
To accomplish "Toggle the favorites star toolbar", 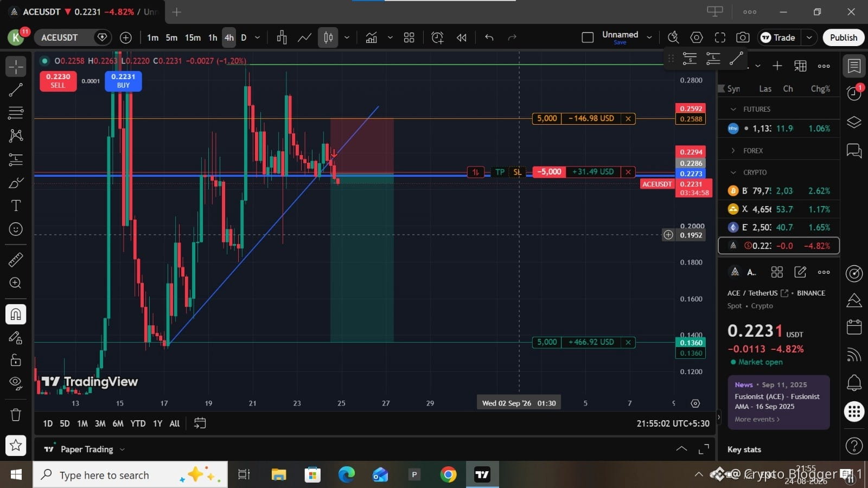I will pyautogui.click(x=16, y=446).
